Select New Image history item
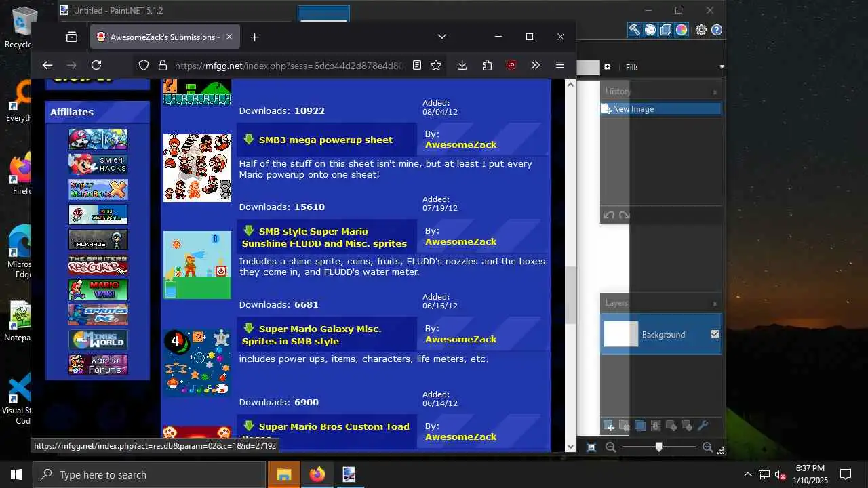Image resolution: width=868 pixels, height=488 pixels. click(x=661, y=108)
